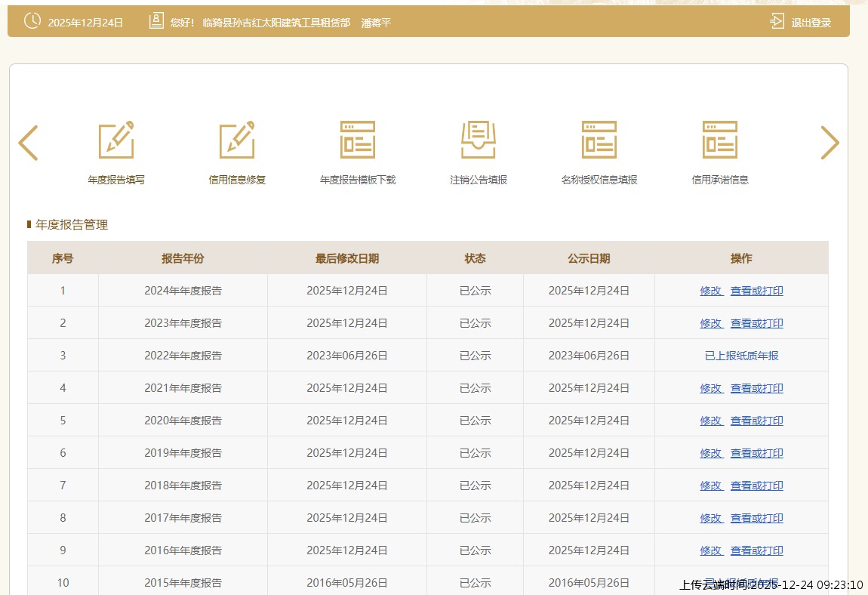Open the 年度报告填写 icon

(116, 140)
